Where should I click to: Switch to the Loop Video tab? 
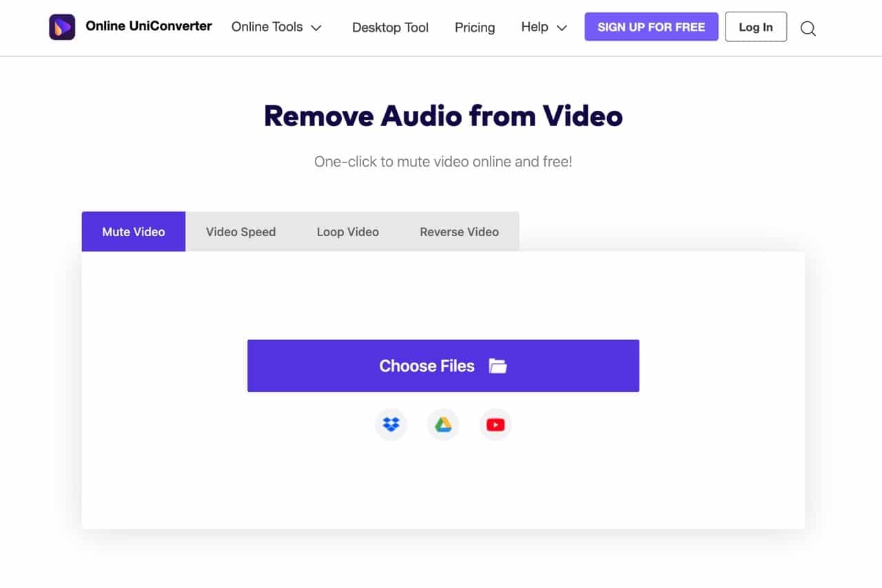pos(348,231)
